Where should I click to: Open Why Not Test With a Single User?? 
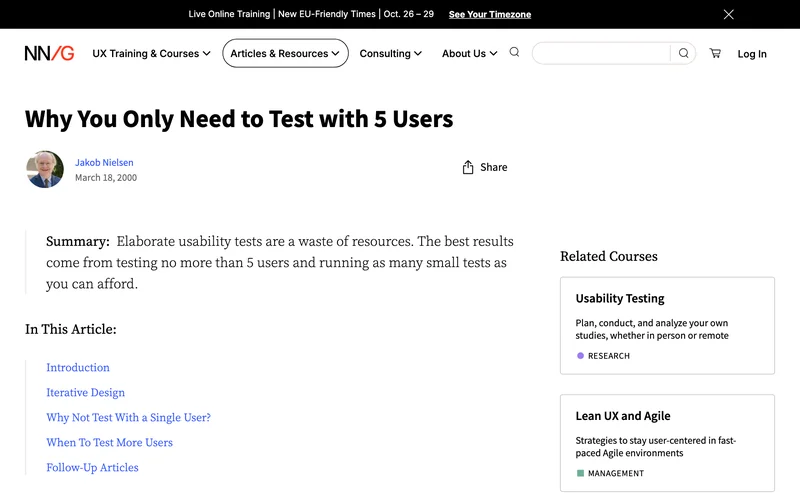[128, 417]
